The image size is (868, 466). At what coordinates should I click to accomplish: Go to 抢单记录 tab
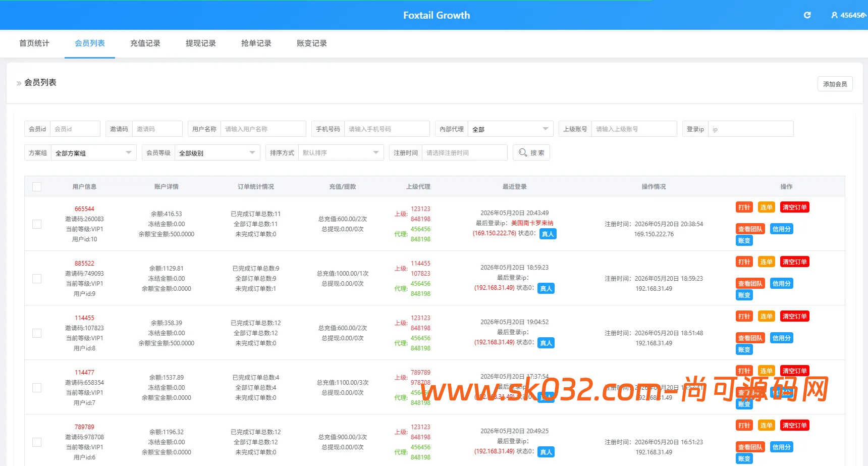[x=256, y=43]
